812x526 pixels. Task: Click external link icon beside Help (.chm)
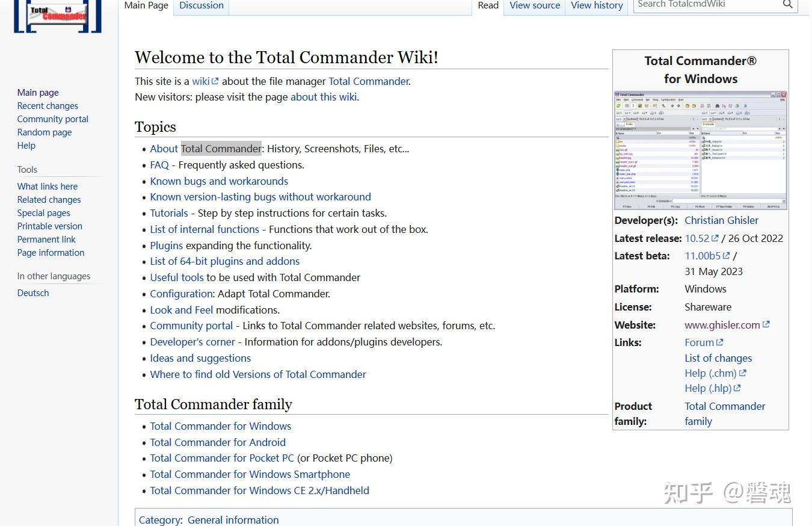[742, 373]
